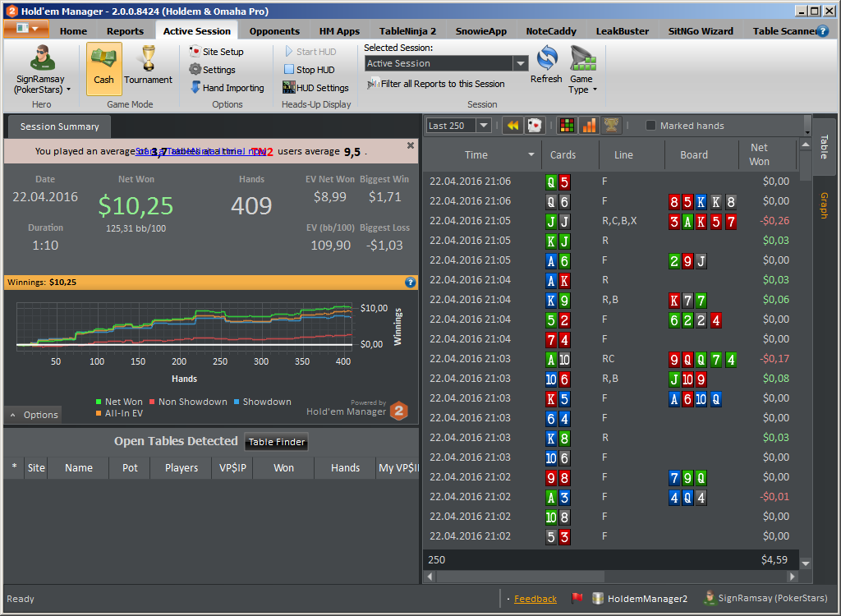Sort hands by the Cards column header
Viewport: 841px width, 616px height.
[x=570, y=154]
